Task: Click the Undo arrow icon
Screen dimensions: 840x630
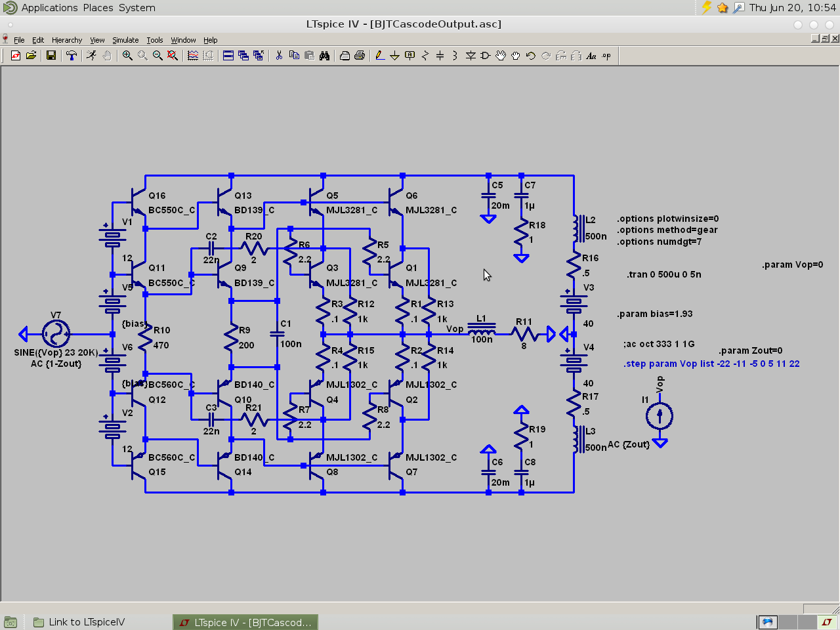Action: tap(531, 56)
